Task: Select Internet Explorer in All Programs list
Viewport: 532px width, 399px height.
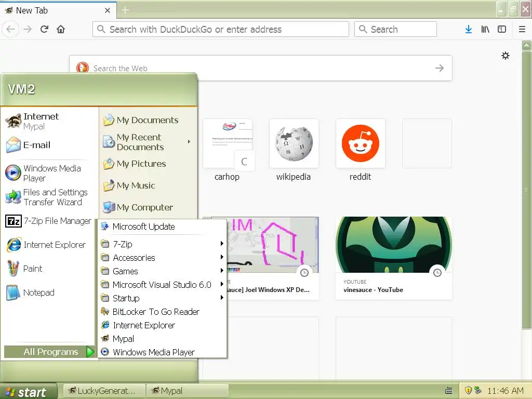Action: tap(162, 325)
